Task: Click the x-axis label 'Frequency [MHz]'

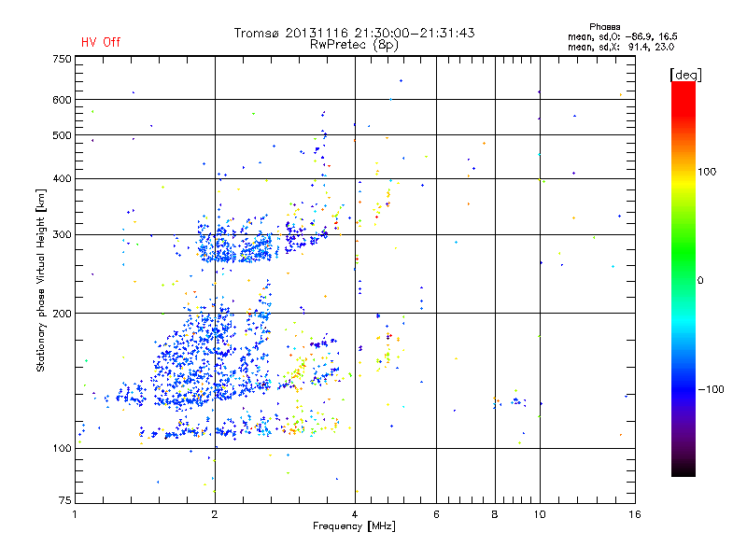Action: coord(354,526)
